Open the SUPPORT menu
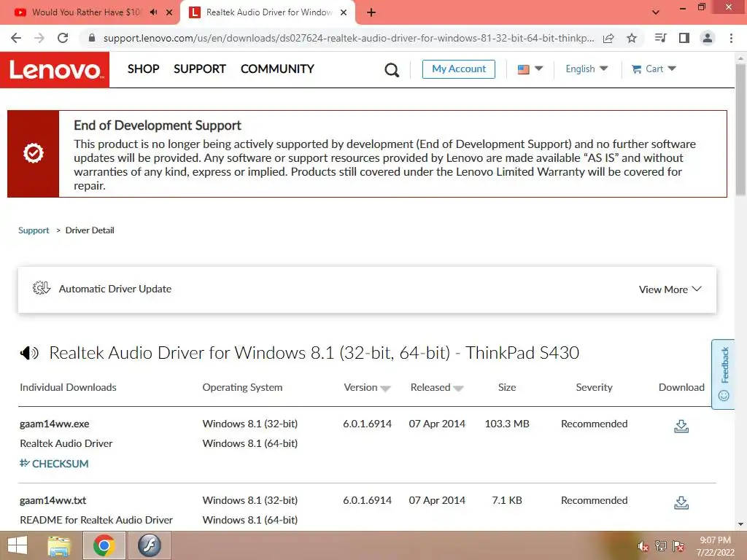The image size is (747, 560). pyautogui.click(x=200, y=69)
